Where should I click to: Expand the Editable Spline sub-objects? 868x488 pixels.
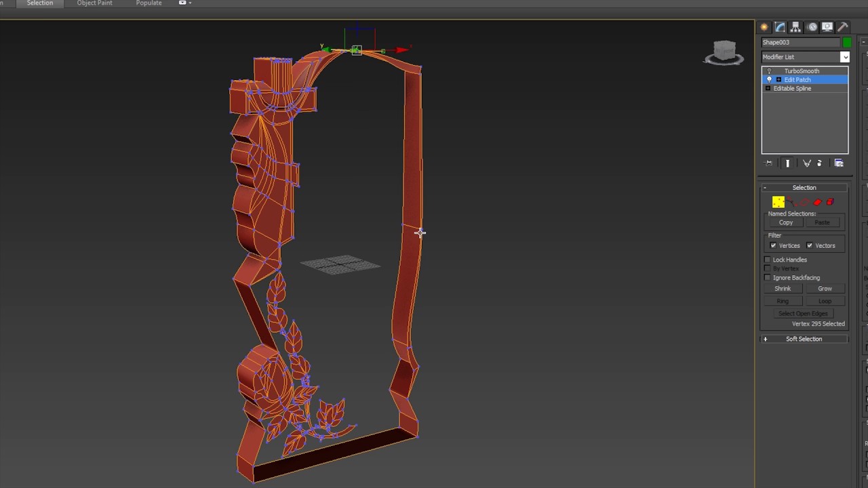tap(768, 89)
